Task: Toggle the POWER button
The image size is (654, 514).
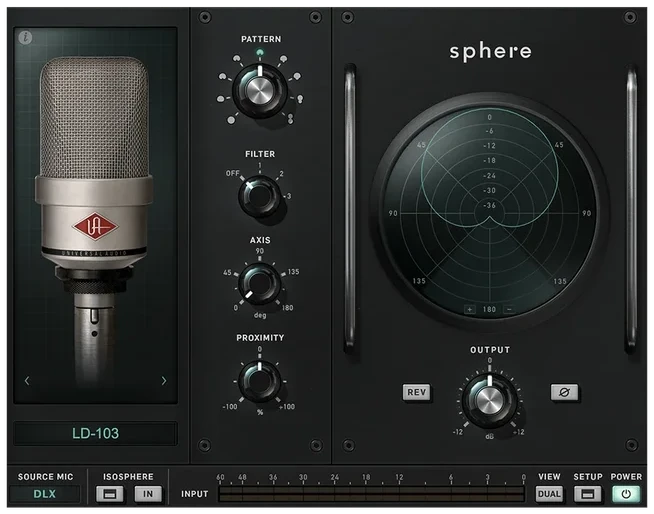Action: [626, 494]
